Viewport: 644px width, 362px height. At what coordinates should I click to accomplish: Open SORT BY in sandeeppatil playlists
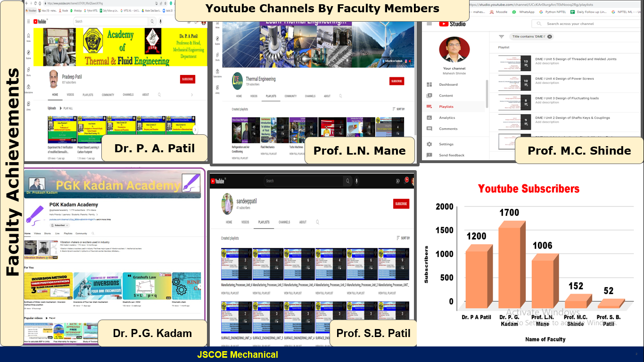click(403, 238)
